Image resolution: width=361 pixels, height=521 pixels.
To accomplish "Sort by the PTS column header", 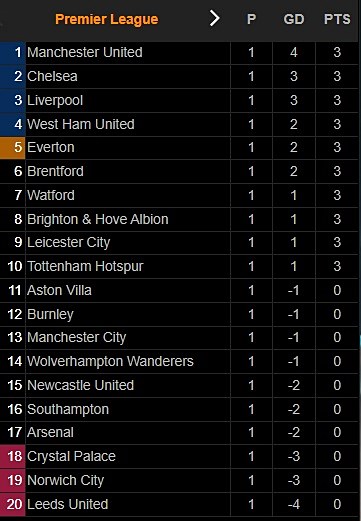I will 337,19.
